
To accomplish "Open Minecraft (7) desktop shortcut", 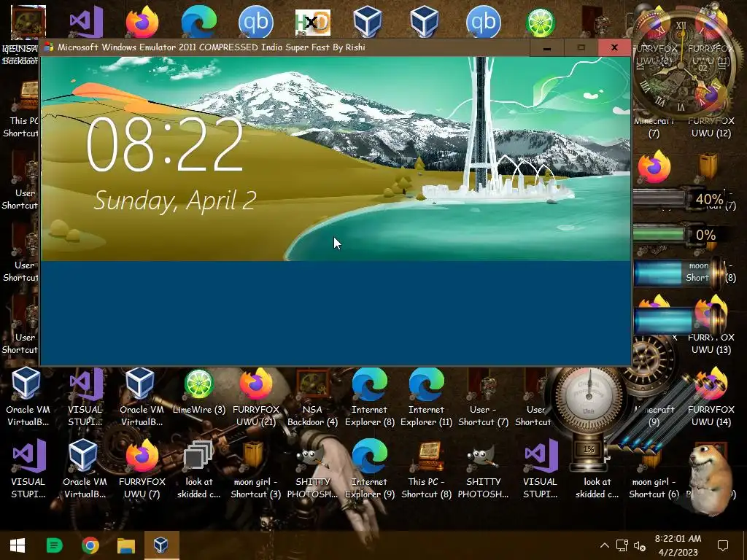I will click(654, 128).
